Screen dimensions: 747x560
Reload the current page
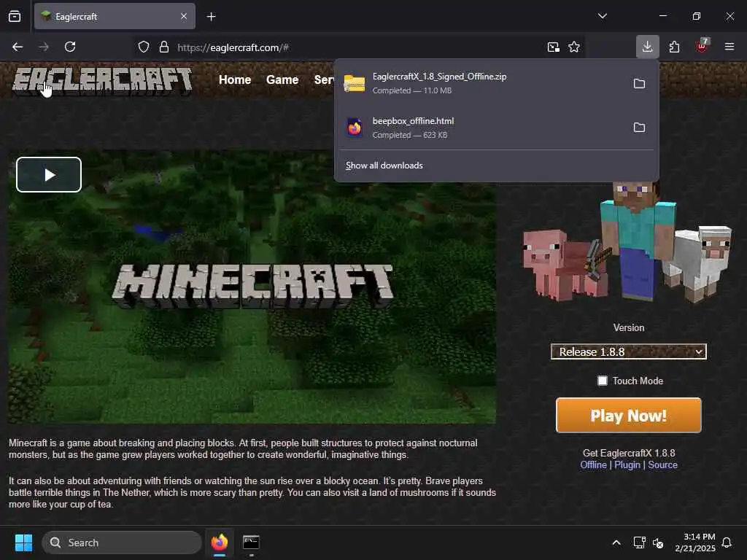(70, 47)
